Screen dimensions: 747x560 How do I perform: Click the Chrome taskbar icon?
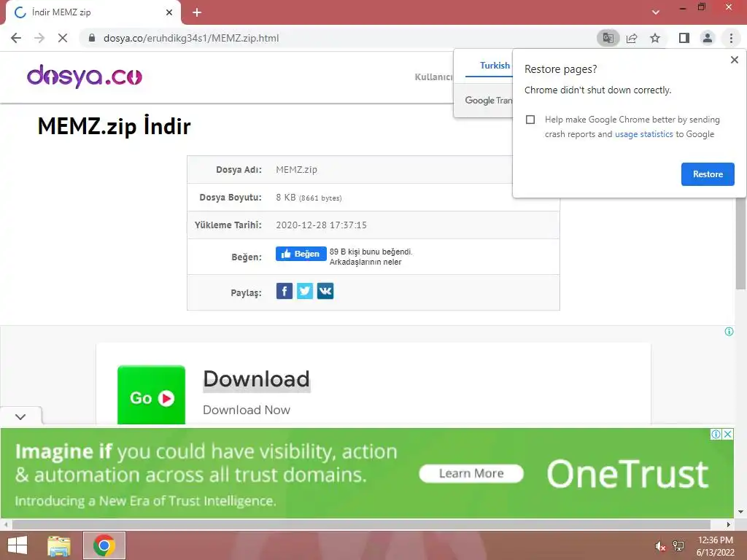click(x=104, y=545)
